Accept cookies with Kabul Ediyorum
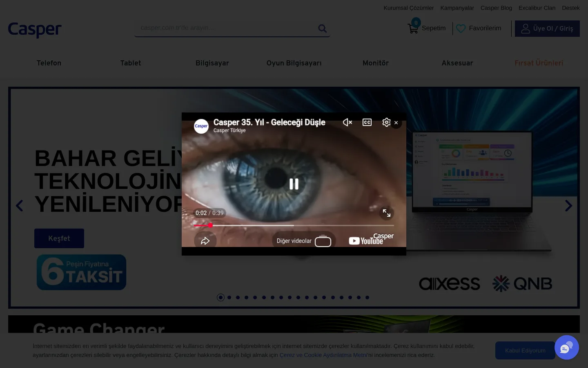Image resolution: width=588 pixels, height=368 pixels. pos(525,350)
